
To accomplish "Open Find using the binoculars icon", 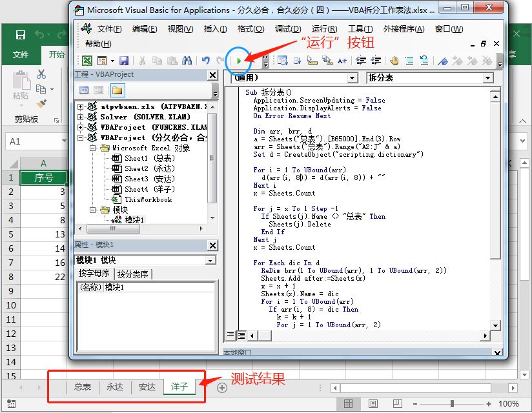I will point(187,60).
